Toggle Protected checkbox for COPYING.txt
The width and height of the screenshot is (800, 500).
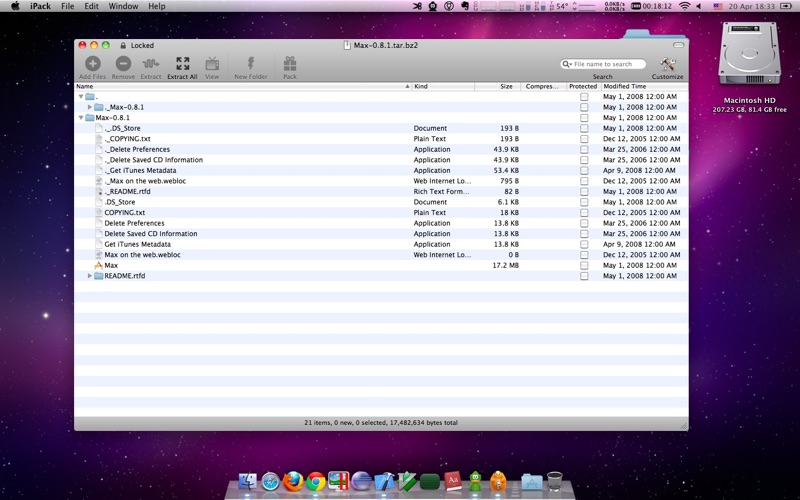click(584, 213)
